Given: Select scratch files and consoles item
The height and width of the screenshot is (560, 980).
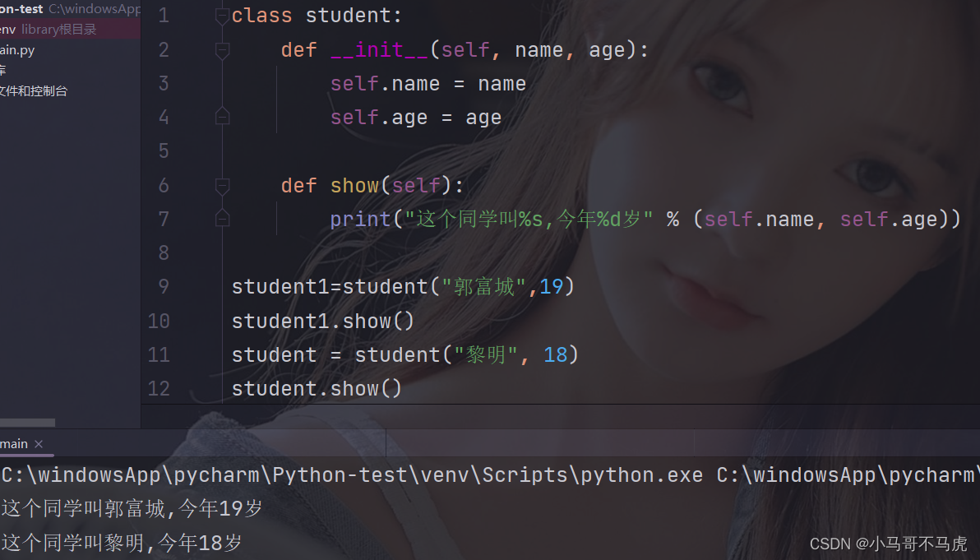Looking at the screenshot, I should click(x=34, y=90).
